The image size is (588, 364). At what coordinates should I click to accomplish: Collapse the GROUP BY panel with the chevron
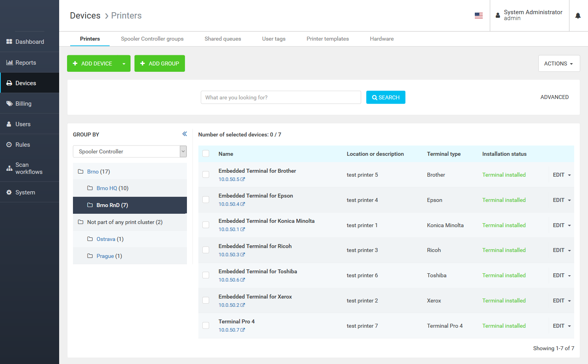click(184, 134)
